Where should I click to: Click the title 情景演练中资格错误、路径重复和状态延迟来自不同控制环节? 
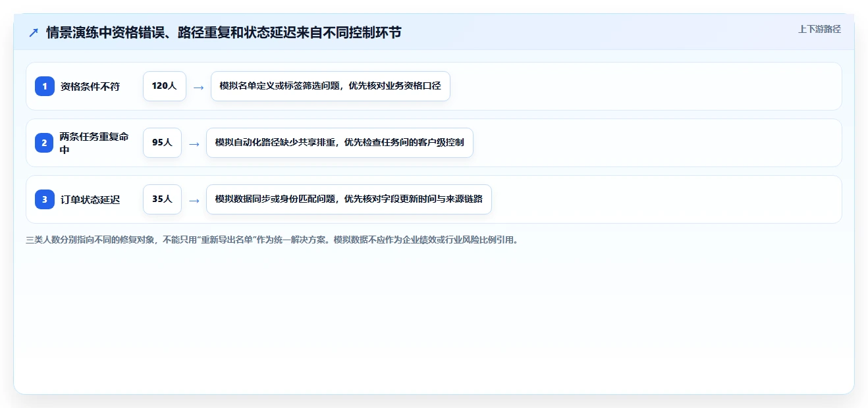[224, 33]
